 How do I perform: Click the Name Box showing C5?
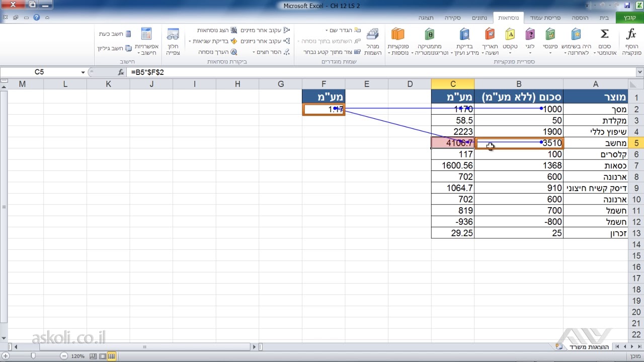(x=39, y=72)
